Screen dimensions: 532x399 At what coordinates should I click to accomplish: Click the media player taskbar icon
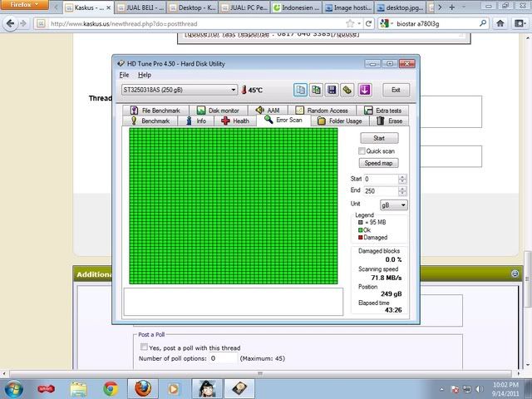point(174,388)
